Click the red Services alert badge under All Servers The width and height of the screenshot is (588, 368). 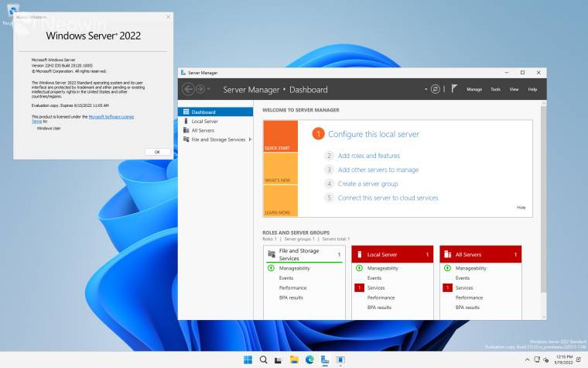447,287
